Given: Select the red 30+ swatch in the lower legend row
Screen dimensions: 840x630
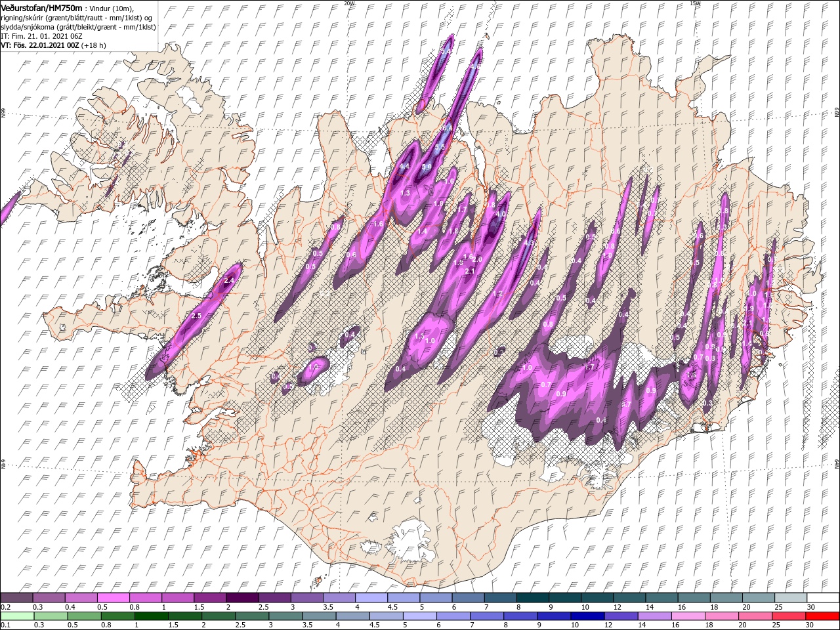Looking at the screenshot, I should 822,616.
